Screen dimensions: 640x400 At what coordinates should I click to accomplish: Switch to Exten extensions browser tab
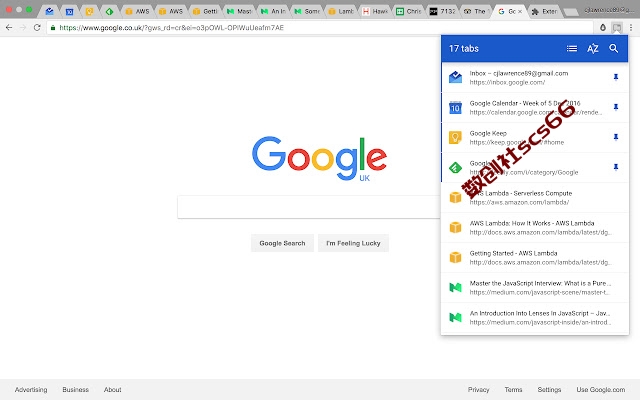click(x=545, y=11)
